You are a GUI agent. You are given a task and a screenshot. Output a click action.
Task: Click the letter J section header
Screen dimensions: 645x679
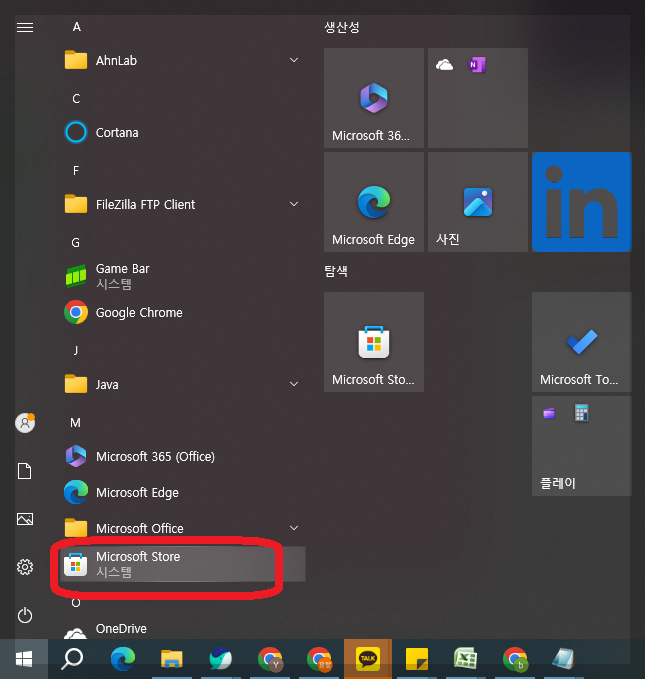(76, 350)
